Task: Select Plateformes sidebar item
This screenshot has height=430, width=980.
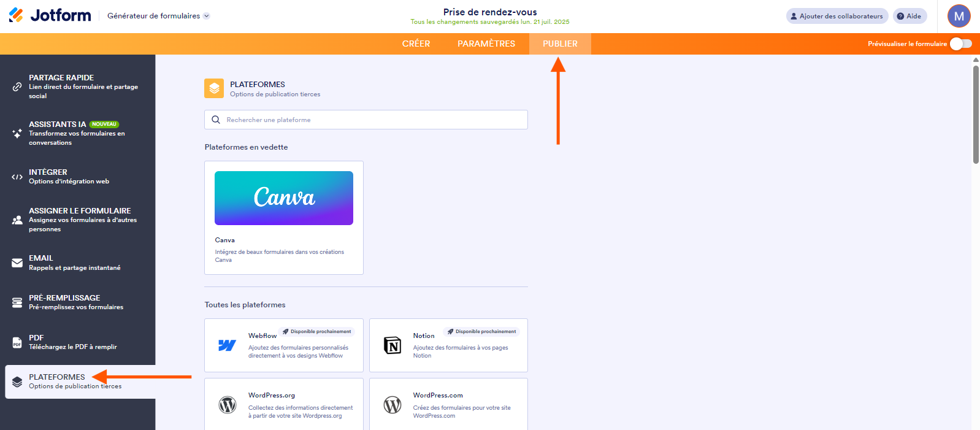Action: (80, 382)
